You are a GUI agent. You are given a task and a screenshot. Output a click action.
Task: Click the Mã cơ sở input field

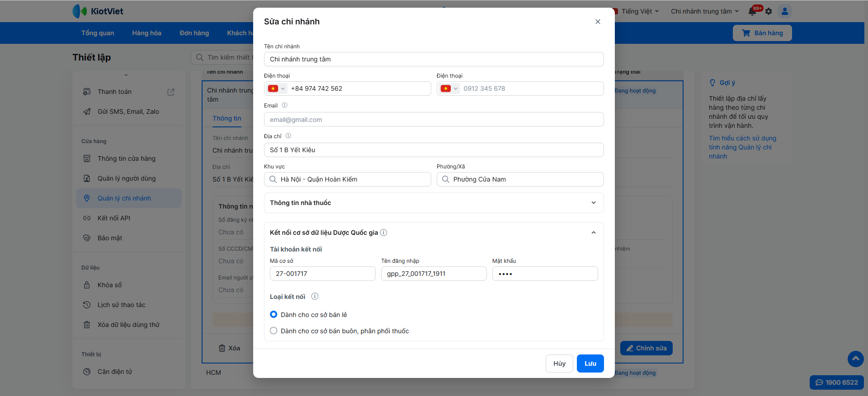(322, 274)
